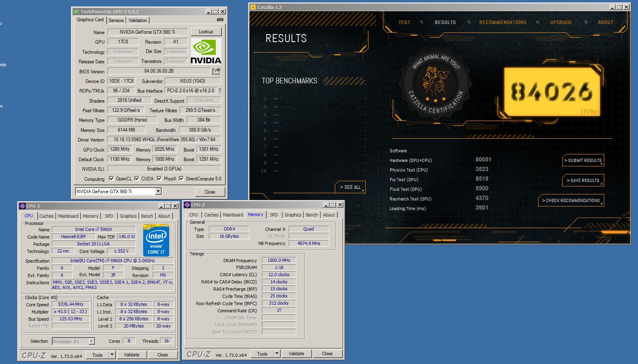Click the Memory Type GDDR5 (Hynix) field

click(x=132, y=120)
